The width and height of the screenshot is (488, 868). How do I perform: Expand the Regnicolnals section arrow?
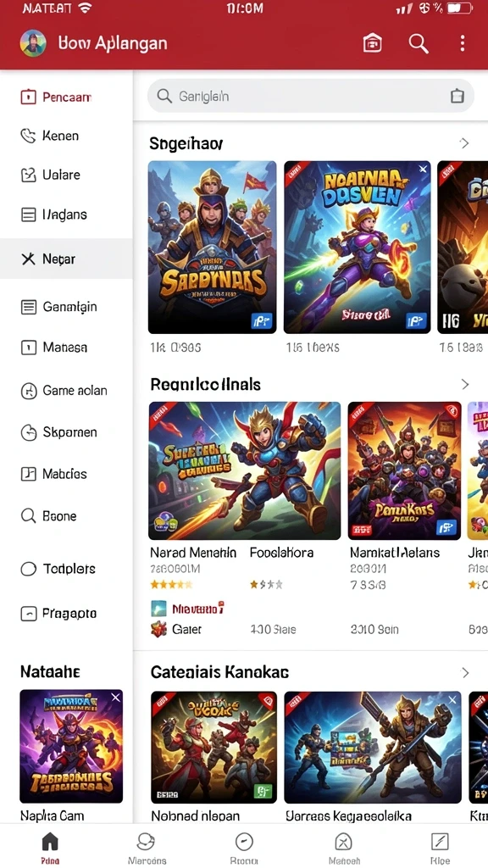click(x=465, y=384)
